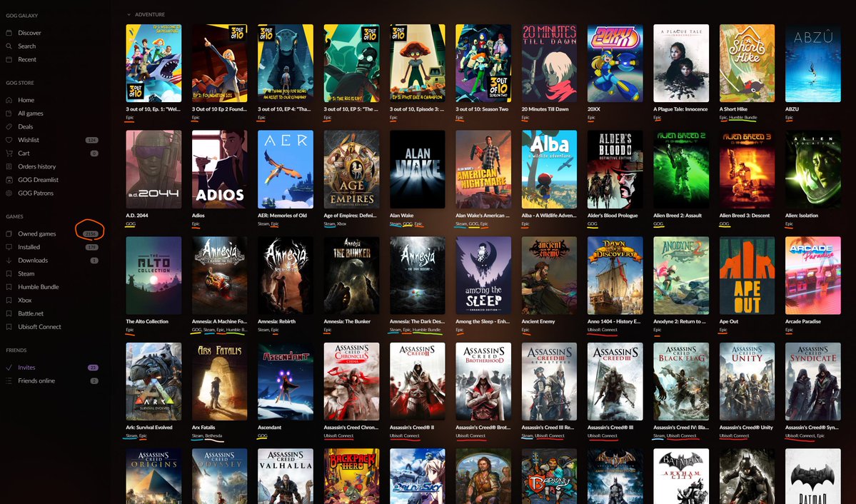Open the Recent icon in sidebar
Viewport: 856px width, 504px height.
(x=9, y=59)
